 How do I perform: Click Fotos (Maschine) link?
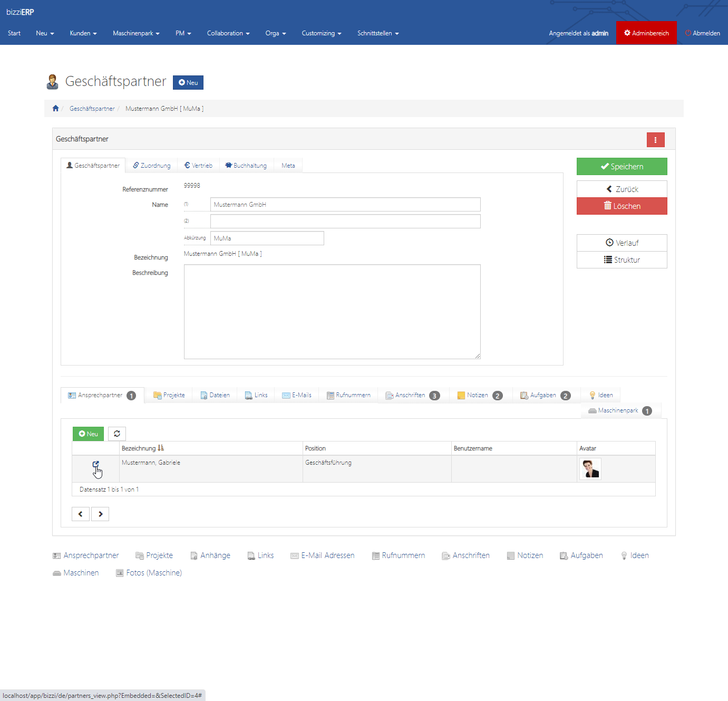(149, 573)
